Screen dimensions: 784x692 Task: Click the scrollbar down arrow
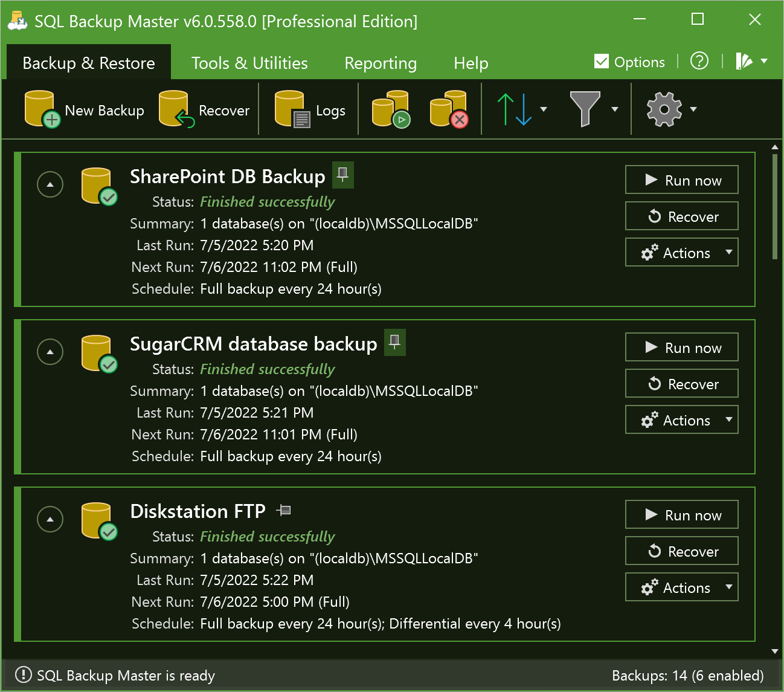(x=775, y=651)
